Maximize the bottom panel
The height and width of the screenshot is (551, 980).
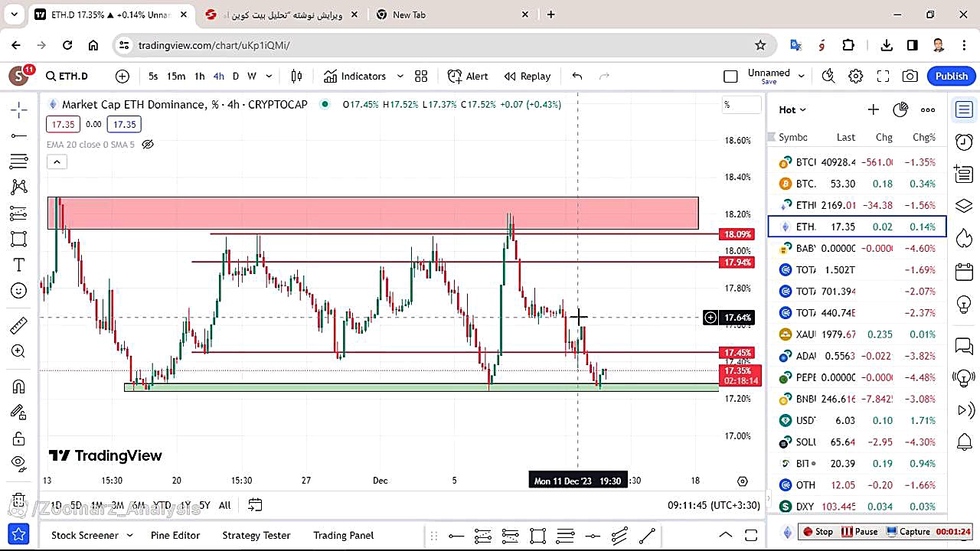(751, 535)
